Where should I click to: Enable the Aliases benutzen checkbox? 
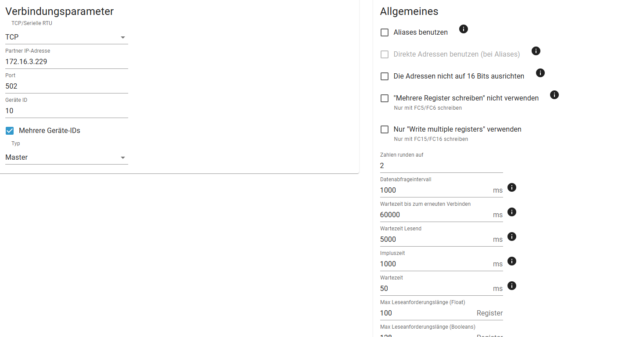[x=385, y=32]
